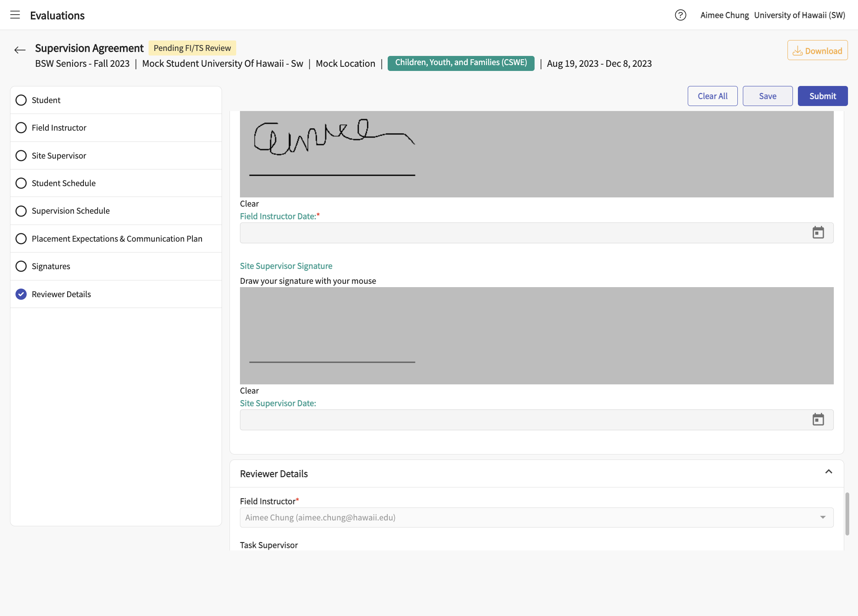
Task: Click University of Hawaii (SW) account label
Action: [800, 15]
